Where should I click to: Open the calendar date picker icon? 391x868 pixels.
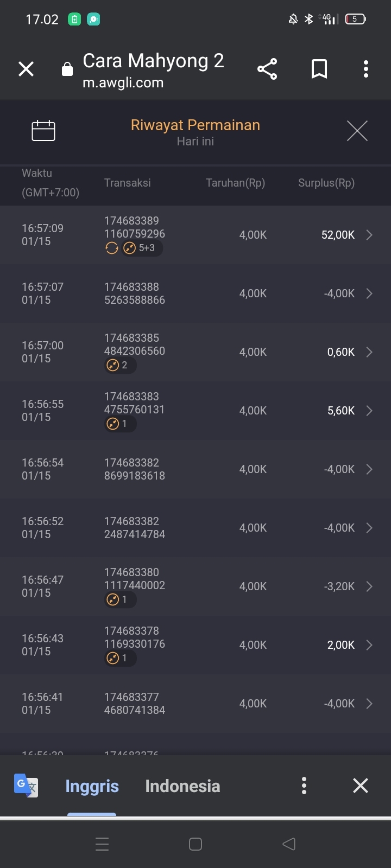(43, 130)
